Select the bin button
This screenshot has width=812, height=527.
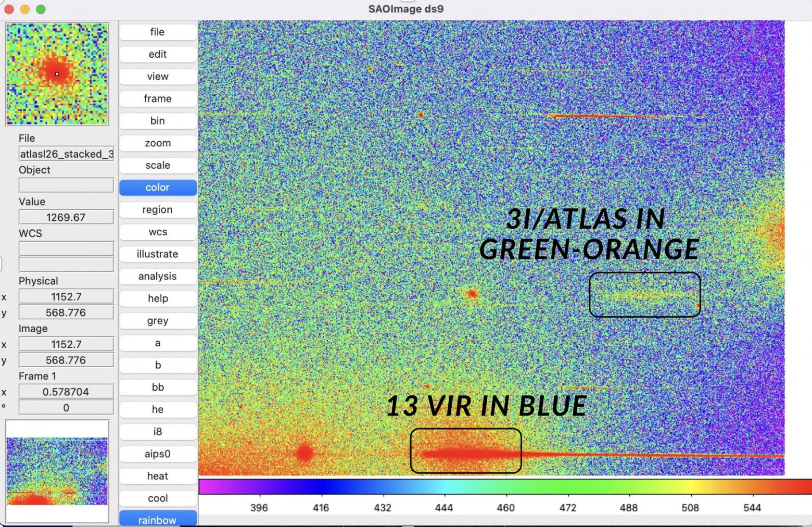(x=158, y=121)
